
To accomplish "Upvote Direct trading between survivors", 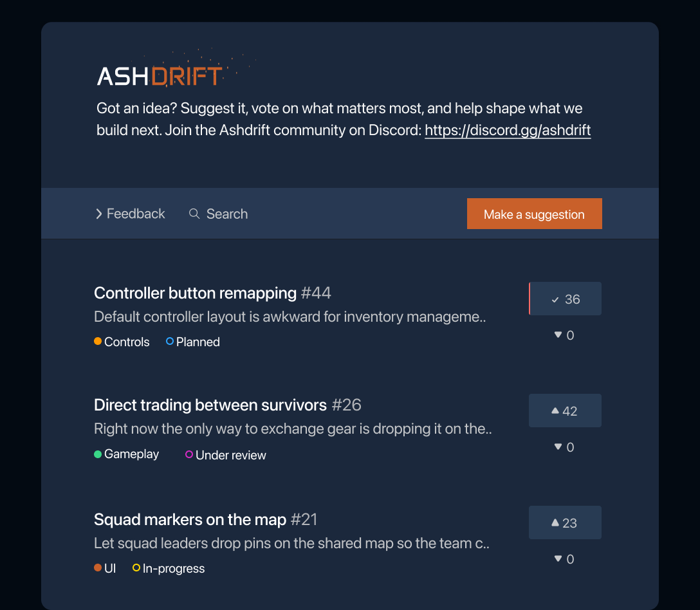I will tap(565, 411).
